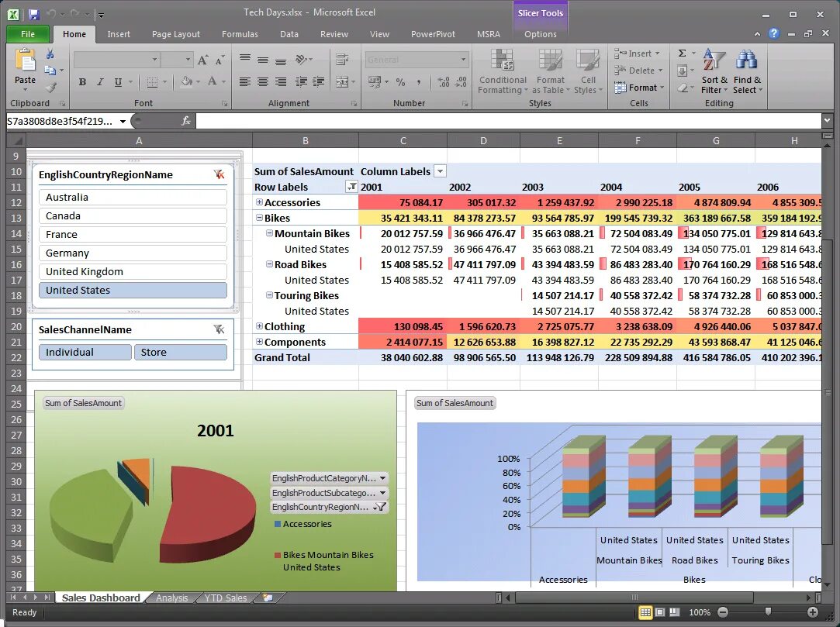Click the EnglishProductCategoryN... chart field button
The height and width of the screenshot is (627, 840).
point(329,478)
